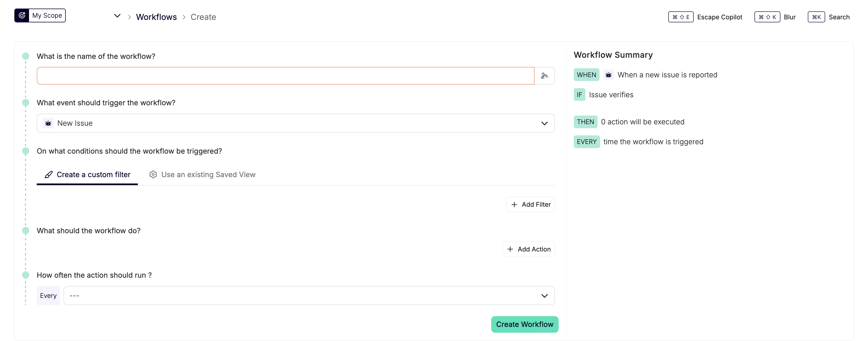Image resolution: width=868 pixels, height=341 pixels.
Task: Click the bug icon in Workflow Summary
Action: pos(608,75)
